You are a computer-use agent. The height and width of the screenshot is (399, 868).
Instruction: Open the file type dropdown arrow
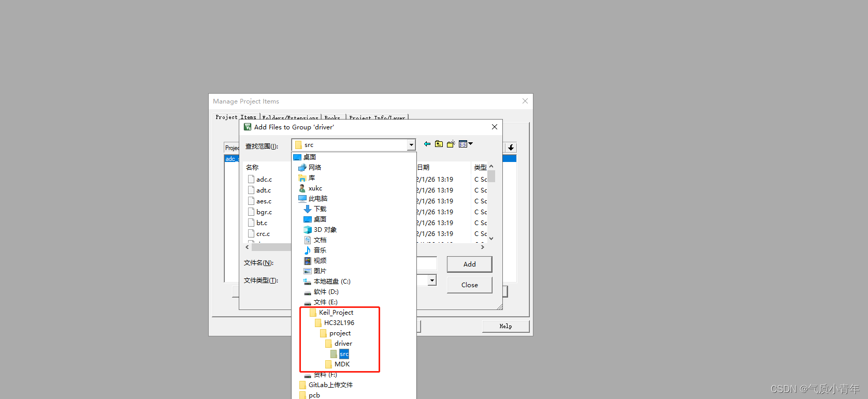click(x=431, y=280)
